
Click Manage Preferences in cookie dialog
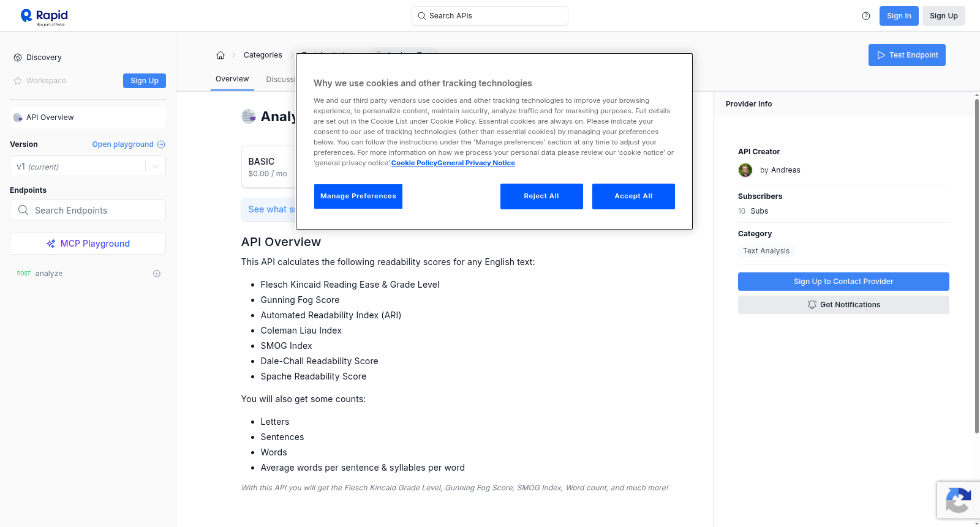click(358, 196)
